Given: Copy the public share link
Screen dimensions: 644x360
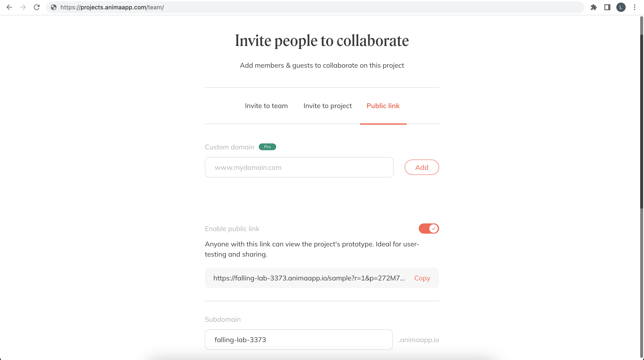Looking at the screenshot, I should tap(422, 278).
